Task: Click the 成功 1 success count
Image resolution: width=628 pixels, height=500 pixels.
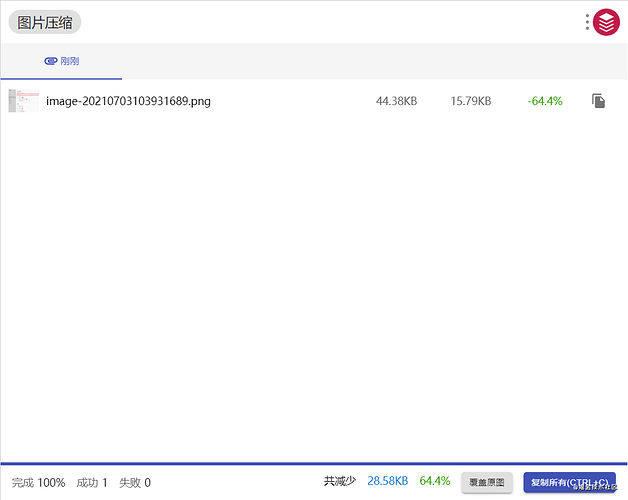Action: coord(92,483)
